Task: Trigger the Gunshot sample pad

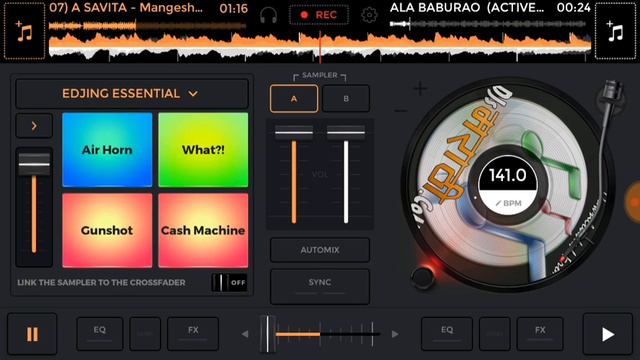Action: click(x=107, y=230)
